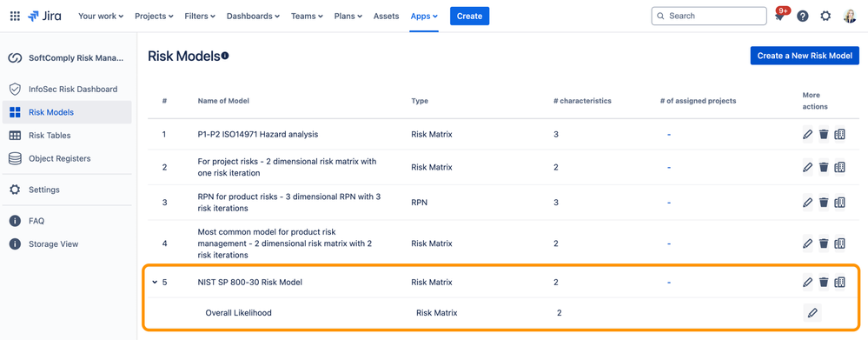The height and width of the screenshot is (340, 868).
Task: Delete the RPN for product risks model
Action: click(824, 203)
